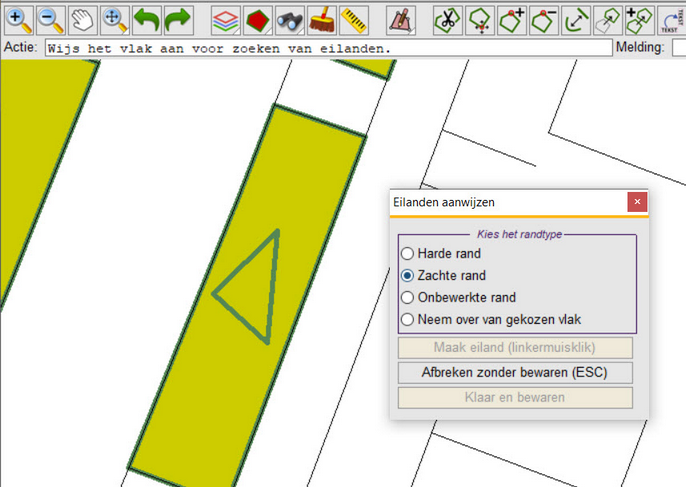This screenshot has height=487, width=686.
Task: Click Maak eiland (linkermuisklik) button
Action: coord(515,348)
